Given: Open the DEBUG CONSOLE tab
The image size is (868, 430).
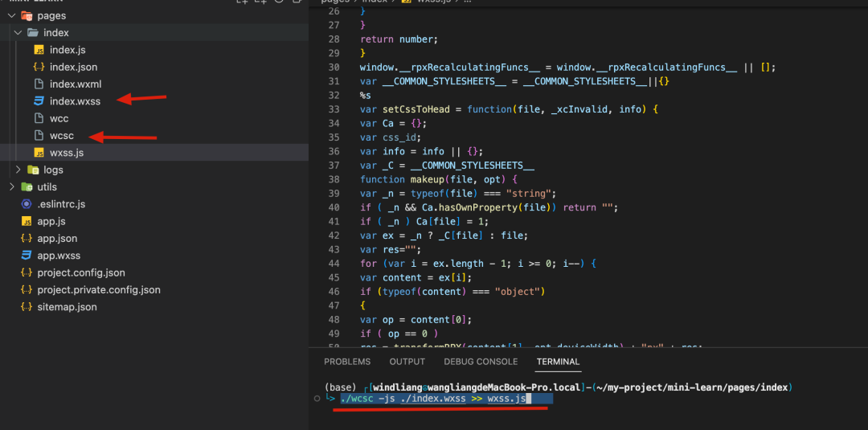Looking at the screenshot, I should pos(481,362).
